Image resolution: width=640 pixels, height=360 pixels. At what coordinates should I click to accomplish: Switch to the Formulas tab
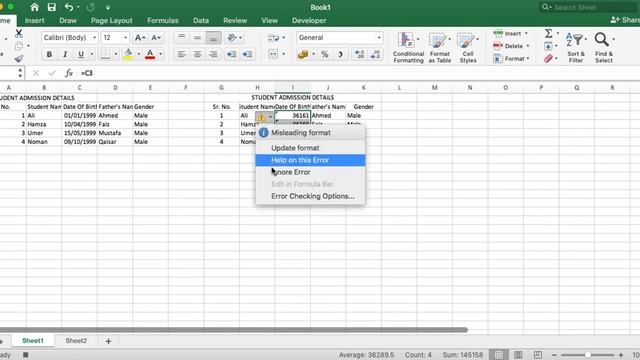(162, 20)
